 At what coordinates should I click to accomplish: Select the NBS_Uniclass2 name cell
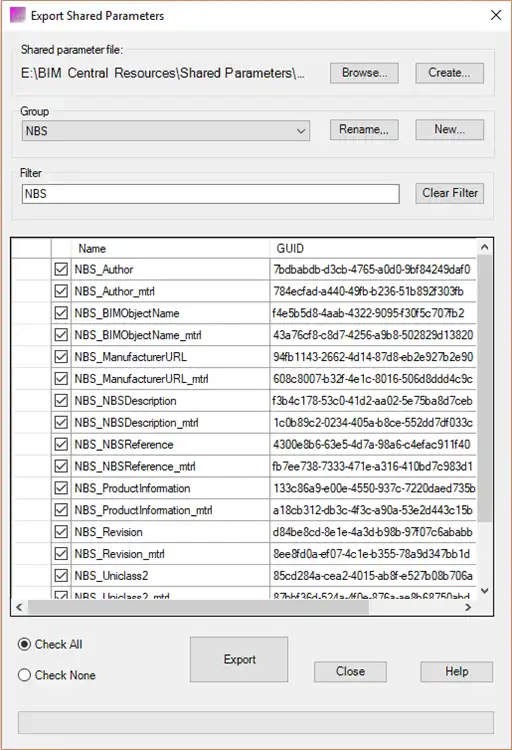tap(170, 576)
